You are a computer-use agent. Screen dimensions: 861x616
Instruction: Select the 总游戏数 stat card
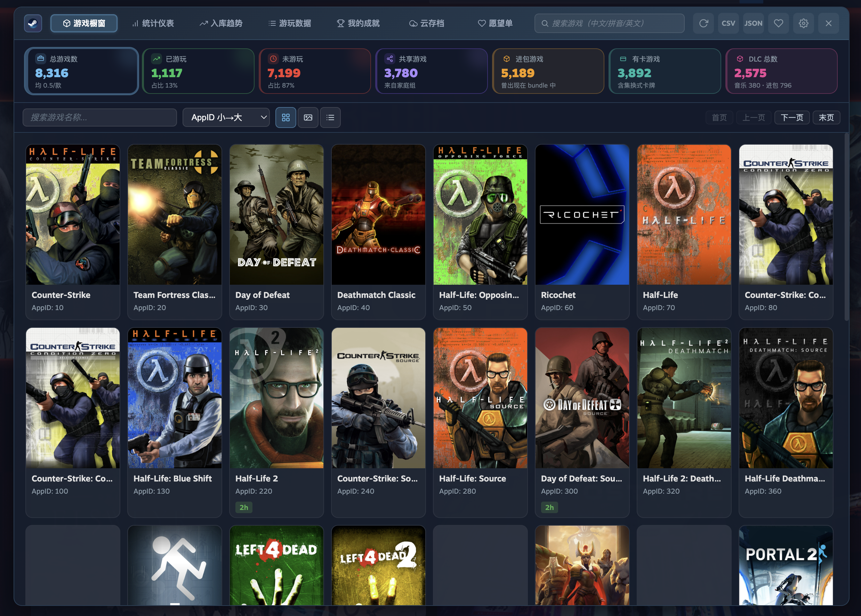(x=82, y=71)
